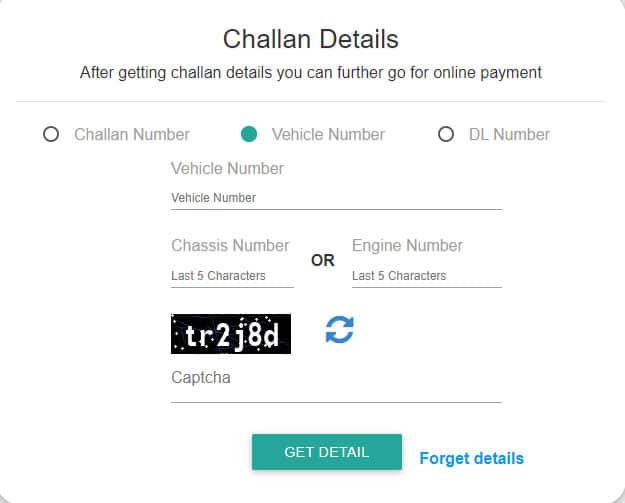This screenshot has width=625, height=503.
Task: Click the Chassis Number field label
Action: (230, 245)
